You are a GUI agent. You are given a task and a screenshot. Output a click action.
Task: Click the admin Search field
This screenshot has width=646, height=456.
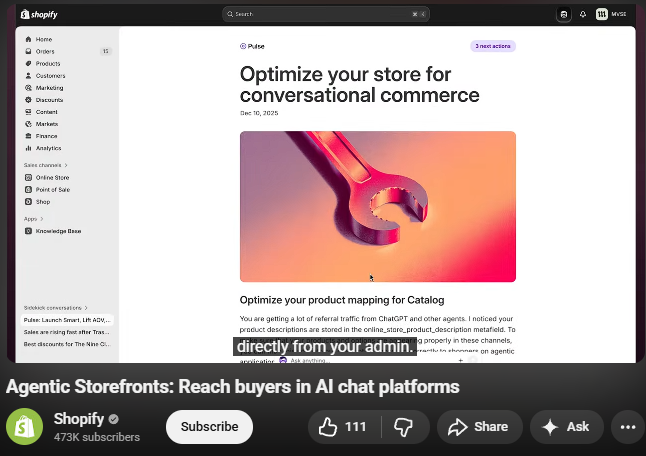tap(324, 14)
